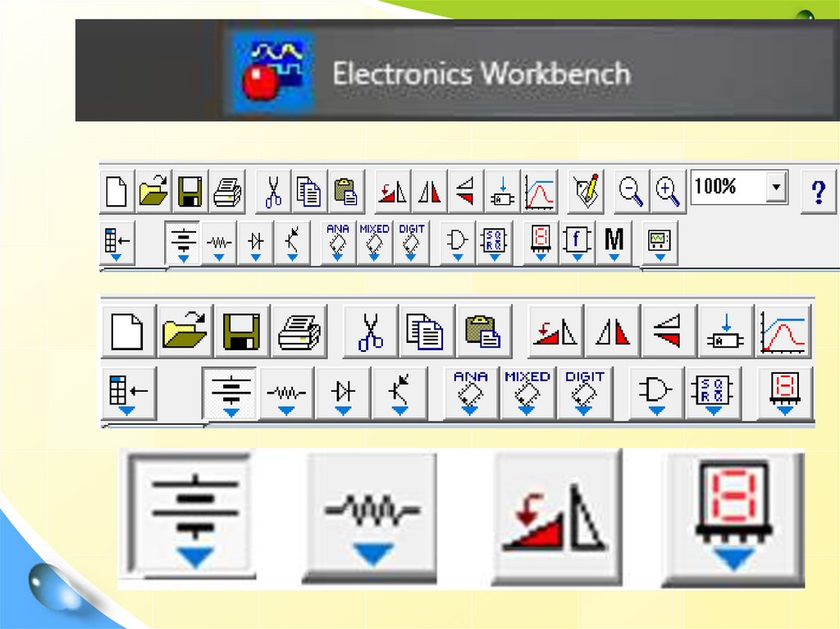
Task: Open Diodes parts bin in small toolbar
Action: pyautogui.click(x=256, y=243)
